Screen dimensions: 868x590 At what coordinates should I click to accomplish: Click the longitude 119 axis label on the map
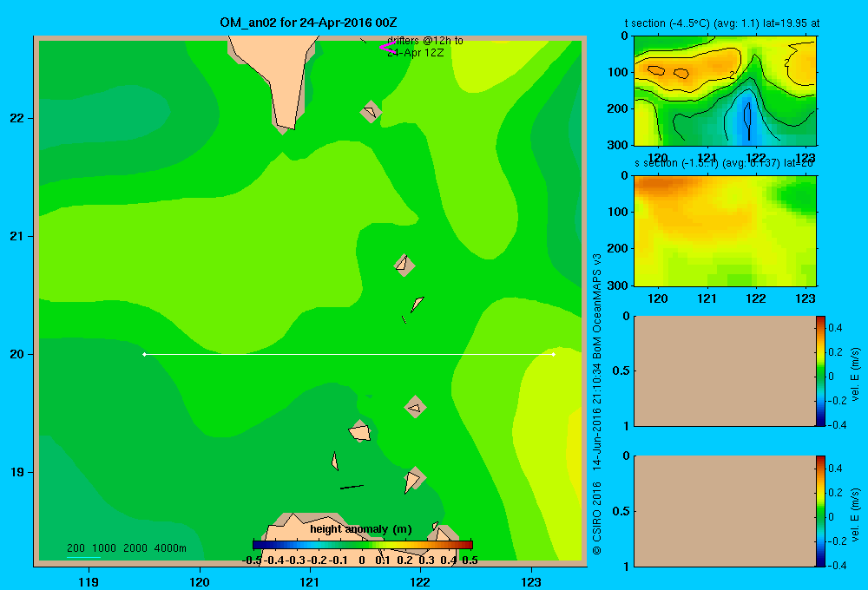click(89, 581)
